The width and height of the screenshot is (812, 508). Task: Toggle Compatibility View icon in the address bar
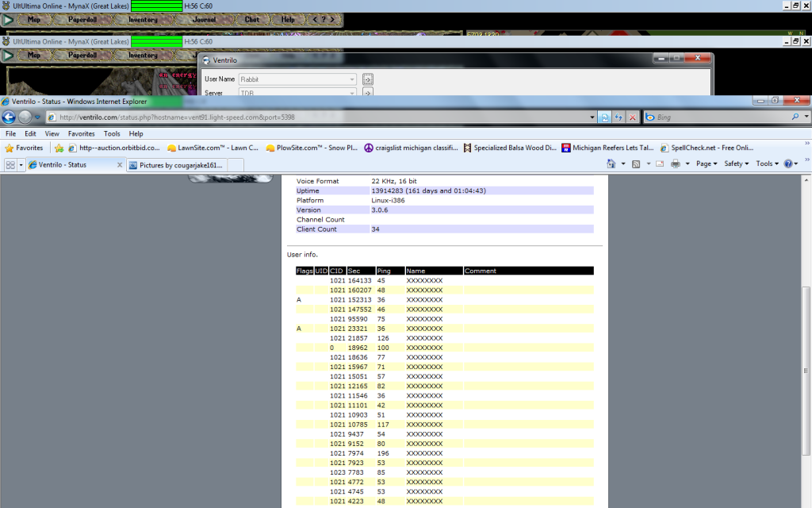click(x=604, y=117)
